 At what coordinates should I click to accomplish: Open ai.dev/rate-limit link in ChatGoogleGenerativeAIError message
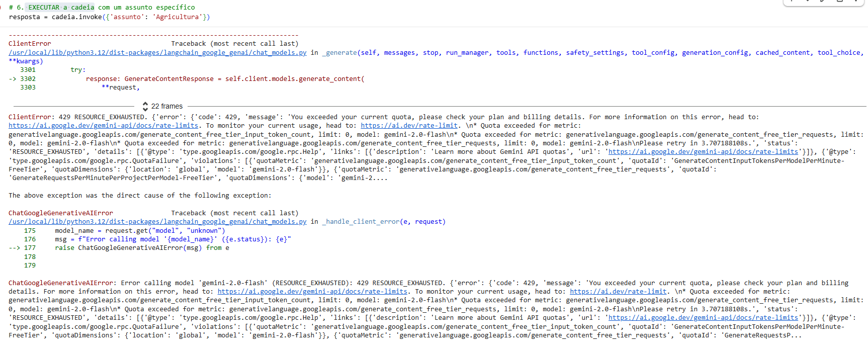618,292
